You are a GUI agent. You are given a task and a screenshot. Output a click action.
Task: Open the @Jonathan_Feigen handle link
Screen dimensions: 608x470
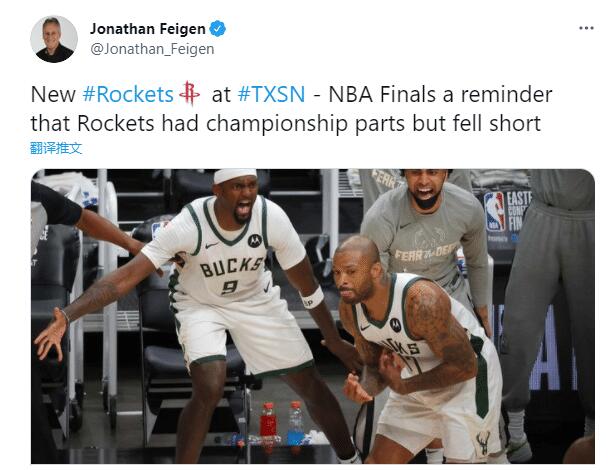tap(152, 49)
